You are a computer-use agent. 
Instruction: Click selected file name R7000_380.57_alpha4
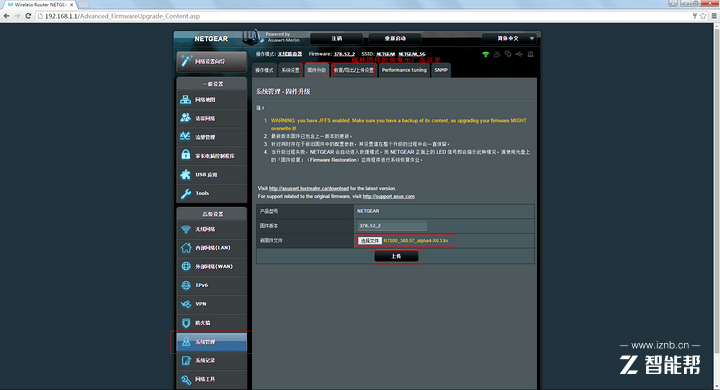click(x=416, y=241)
